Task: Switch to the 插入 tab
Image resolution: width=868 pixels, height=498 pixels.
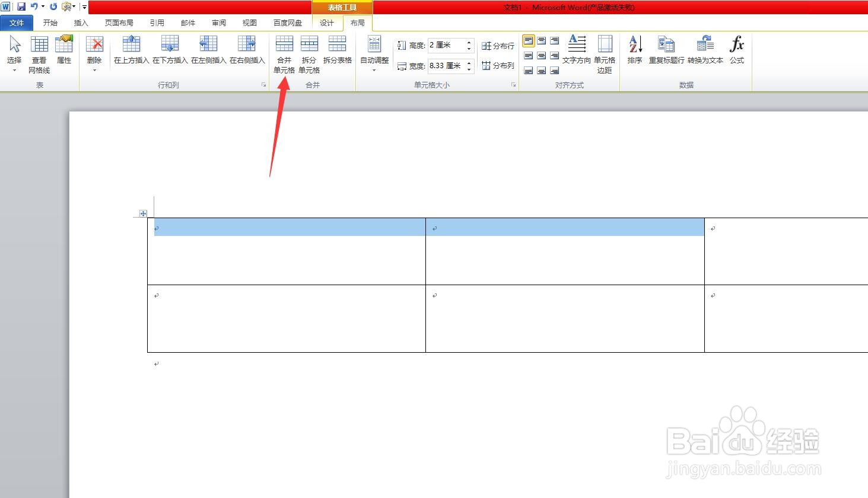Action: click(81, 23)
